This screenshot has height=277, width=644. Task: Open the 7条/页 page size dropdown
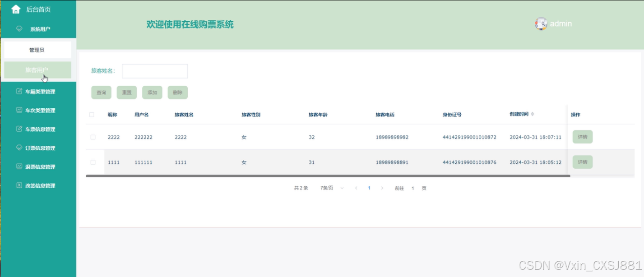(332, 188)
